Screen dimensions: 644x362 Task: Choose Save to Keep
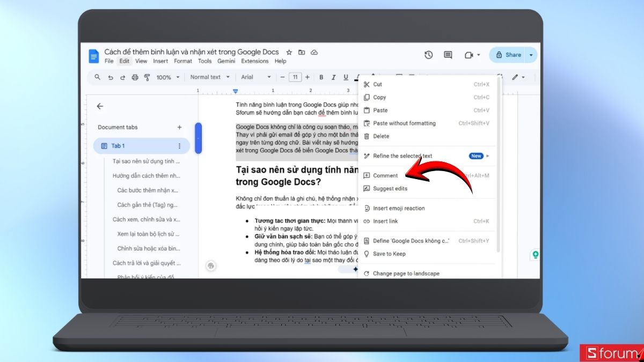(x=427, y=254)
